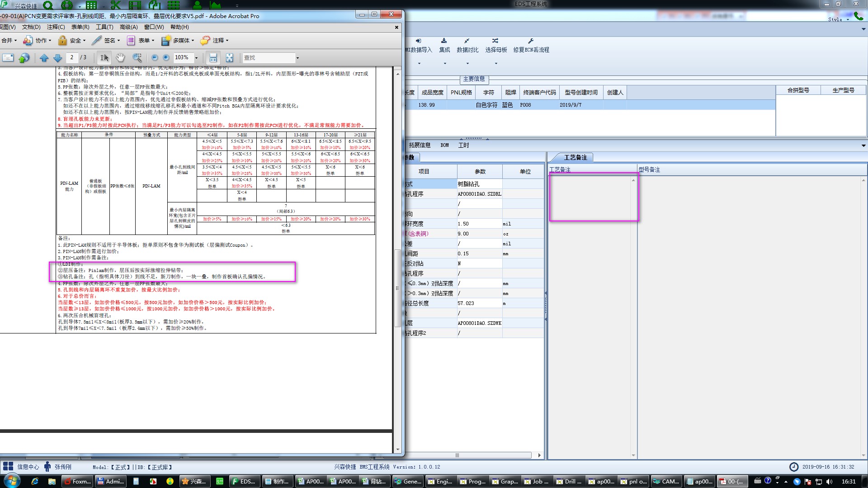
Task: Switch to the 工时 tab
Action: pyautogui.click(x=463, y=145)
